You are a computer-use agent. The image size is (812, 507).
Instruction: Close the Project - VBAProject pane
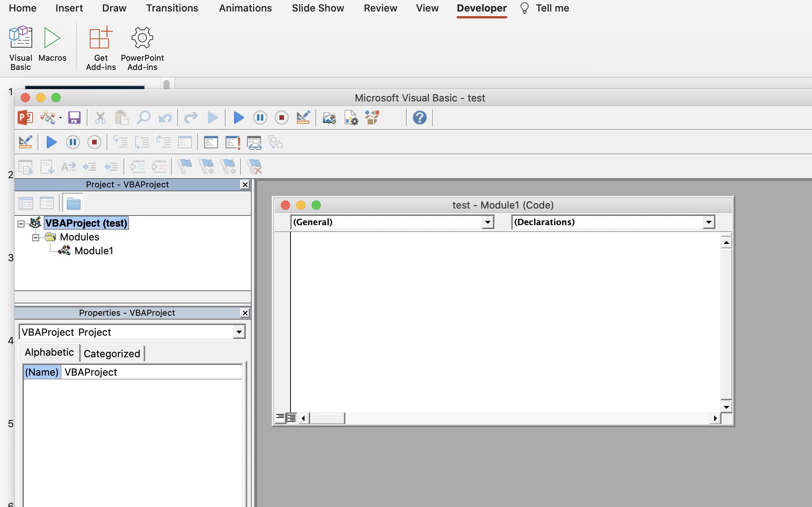(x=245, y=185)
